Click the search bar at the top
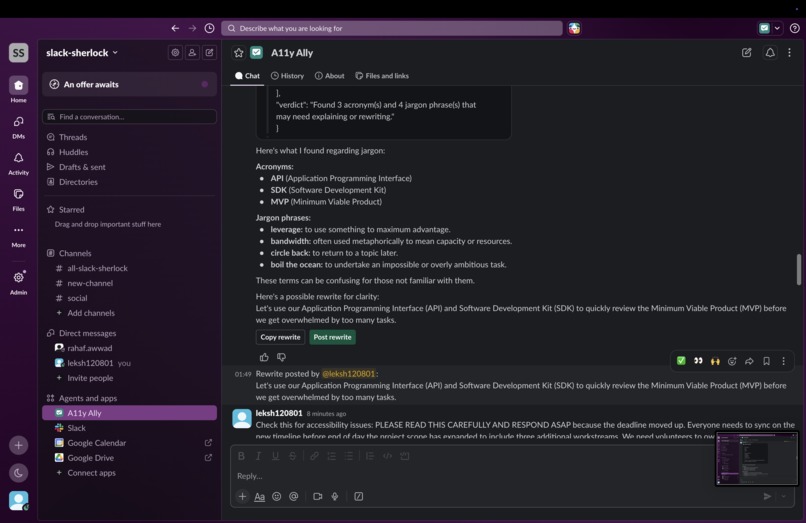This screenshot has width=806, height=523. [x=392, y=28]
